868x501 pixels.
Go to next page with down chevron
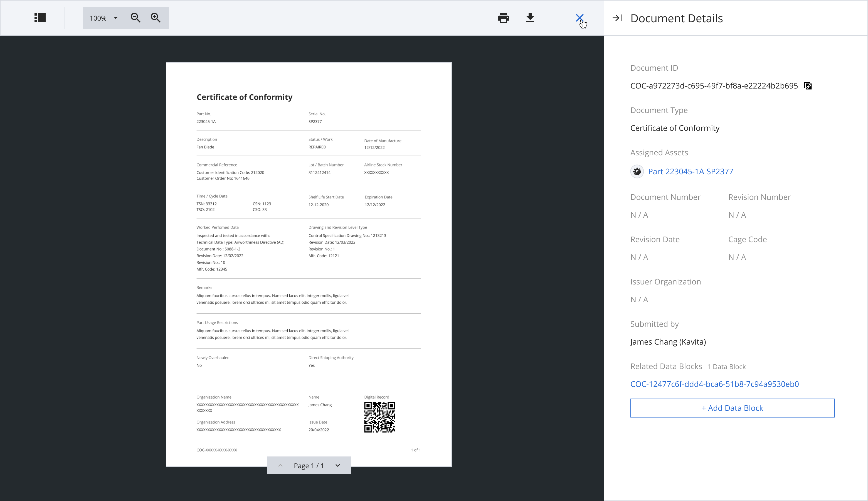point(338,466)
